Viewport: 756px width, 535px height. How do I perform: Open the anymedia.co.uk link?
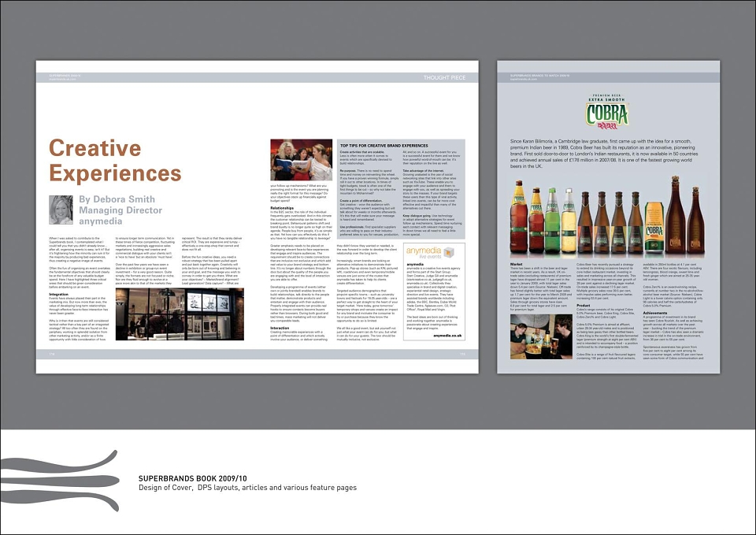click(447, 336)
